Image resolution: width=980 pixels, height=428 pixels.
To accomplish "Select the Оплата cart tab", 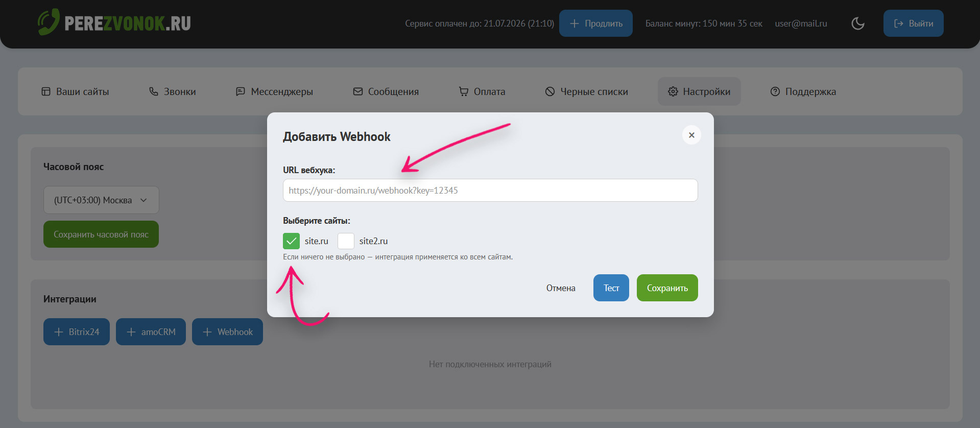I will point(482,92).
